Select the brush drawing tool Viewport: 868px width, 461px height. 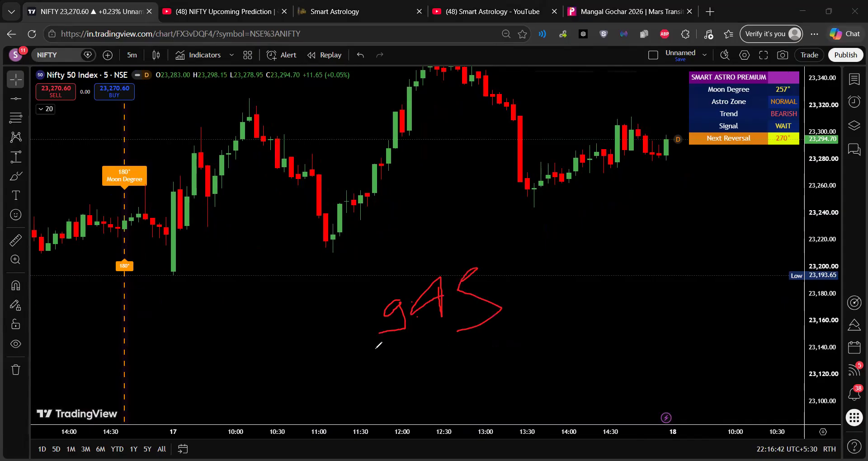pos(16,176)
